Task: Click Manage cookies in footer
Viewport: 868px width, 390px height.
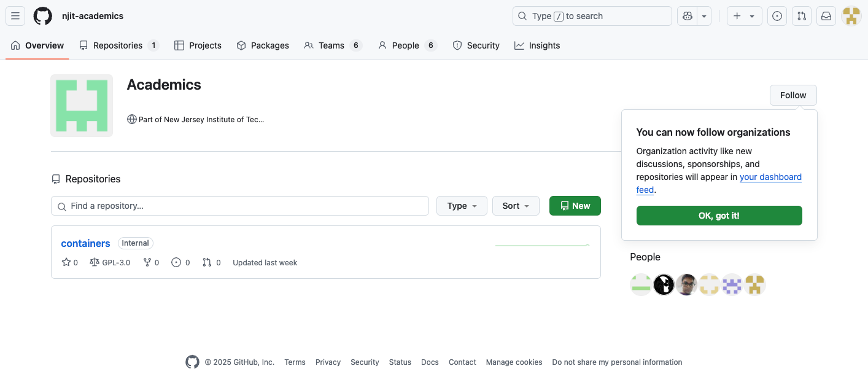Action: 514,362
